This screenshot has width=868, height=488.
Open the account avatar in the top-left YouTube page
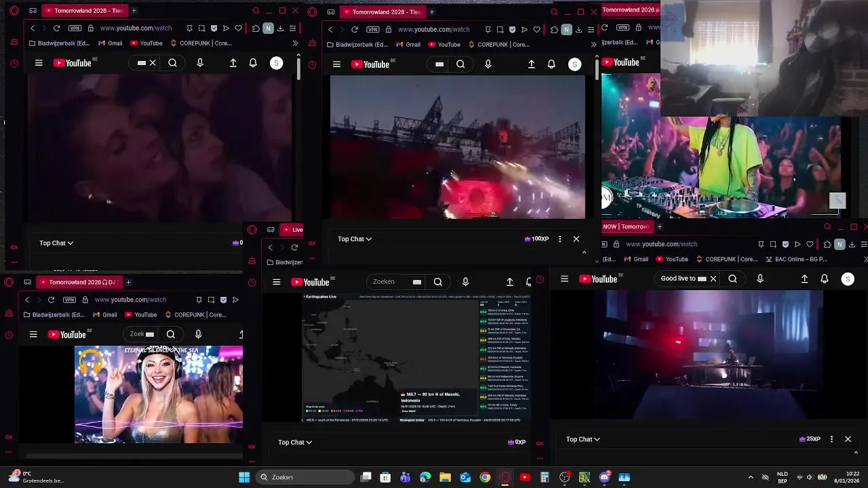click(x=276, y=63)
